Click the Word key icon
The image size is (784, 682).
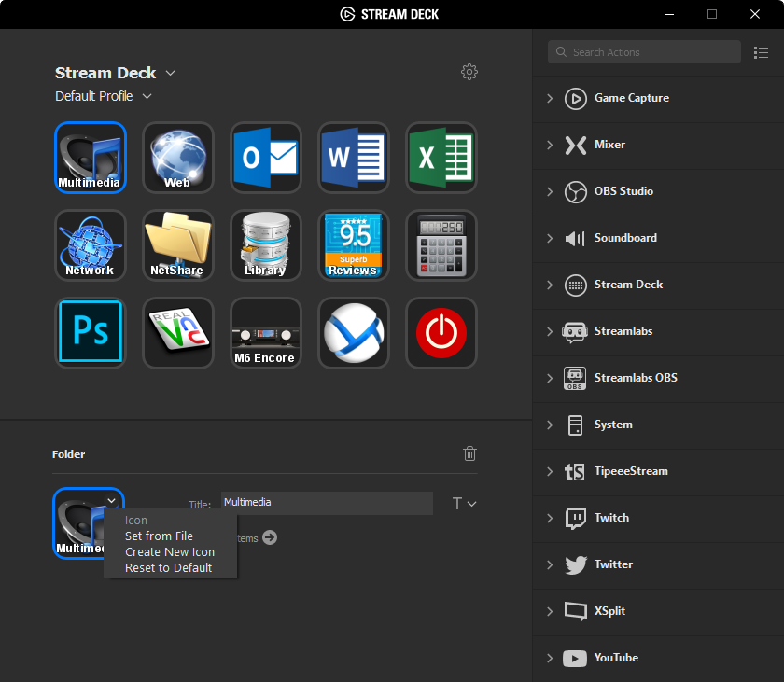(x=354, y=158)
